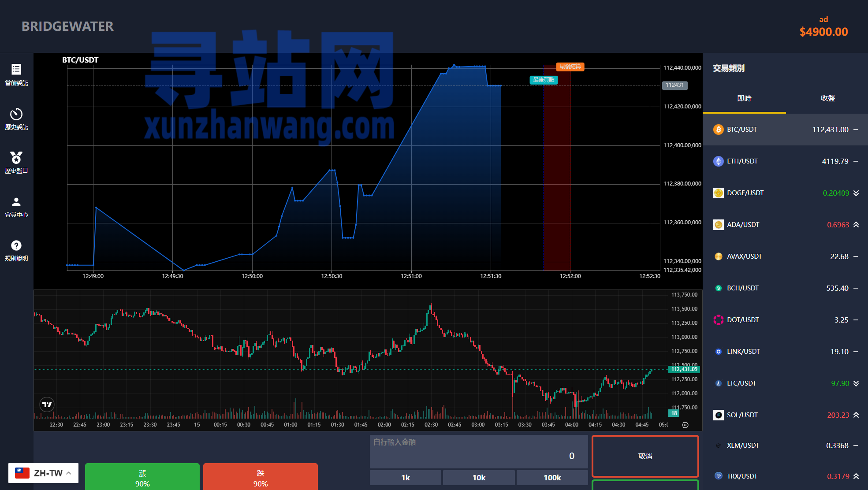Open the history results medal icon
The height and width of the screenshot is (490, 868).
(x=16, y=157)
